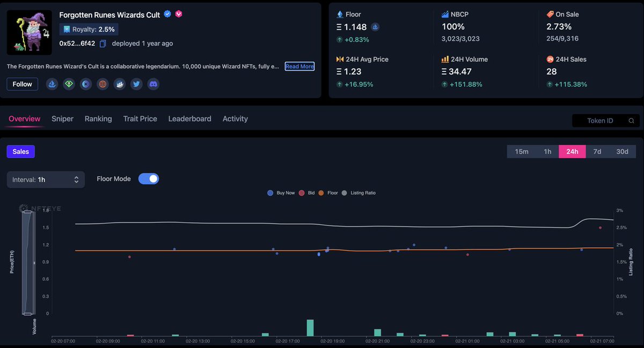Viewport: 644px width, 348px height.
Task: Click the price axis zoom slider handle
Action: (34, 263)
